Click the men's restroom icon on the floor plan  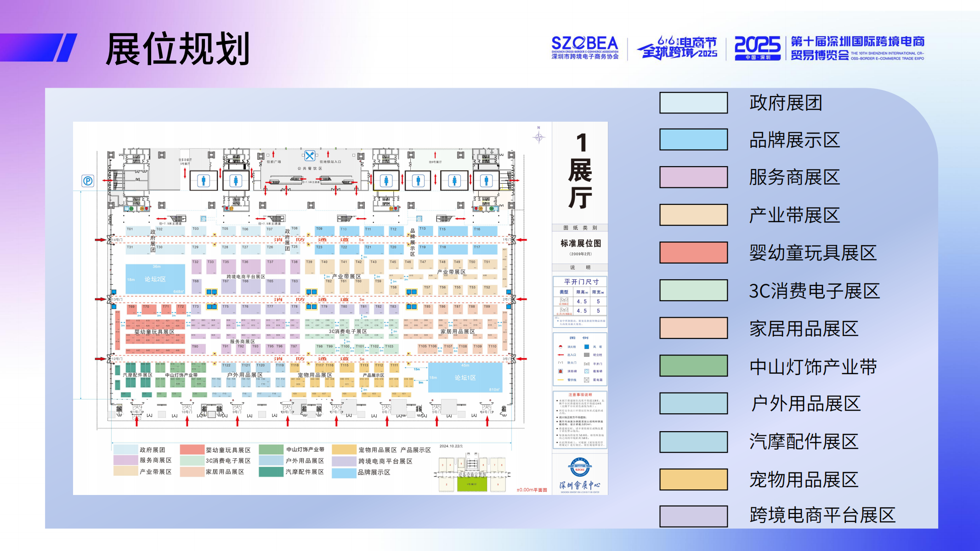coord(204,181)
